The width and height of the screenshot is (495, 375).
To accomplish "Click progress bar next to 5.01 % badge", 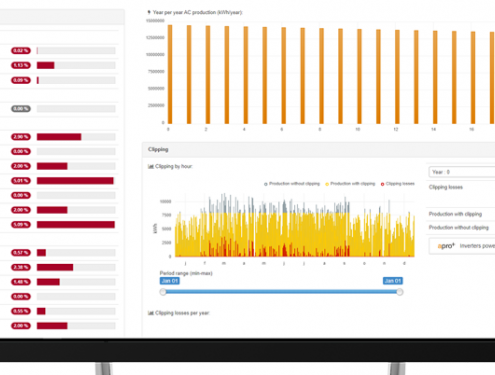I will (76, 181).
